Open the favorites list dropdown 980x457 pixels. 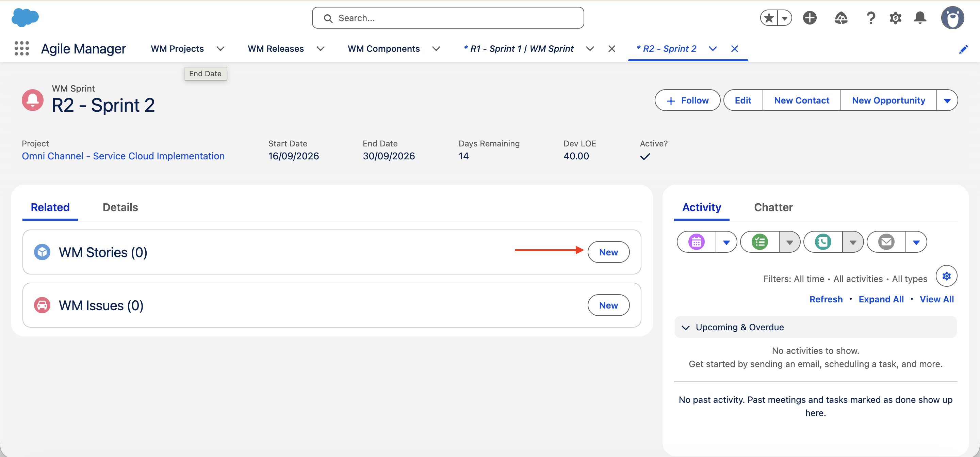click(x=784, y=18)
